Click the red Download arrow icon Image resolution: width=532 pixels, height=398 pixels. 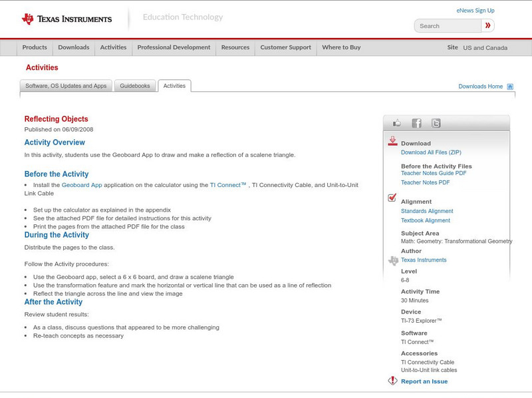(392, 141)
